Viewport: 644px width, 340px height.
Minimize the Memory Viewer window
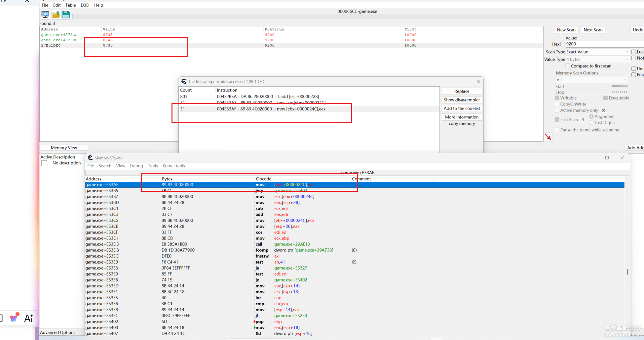click(592, 158)
